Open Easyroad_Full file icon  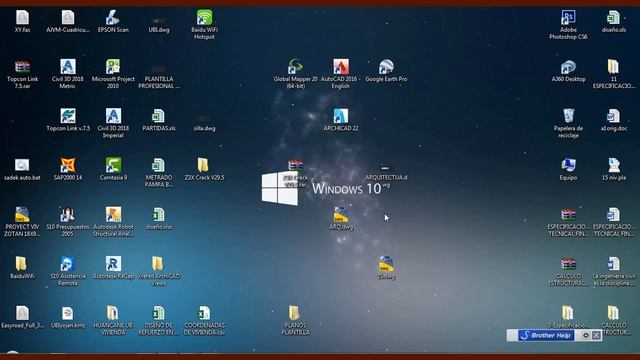tap(22, 313)
